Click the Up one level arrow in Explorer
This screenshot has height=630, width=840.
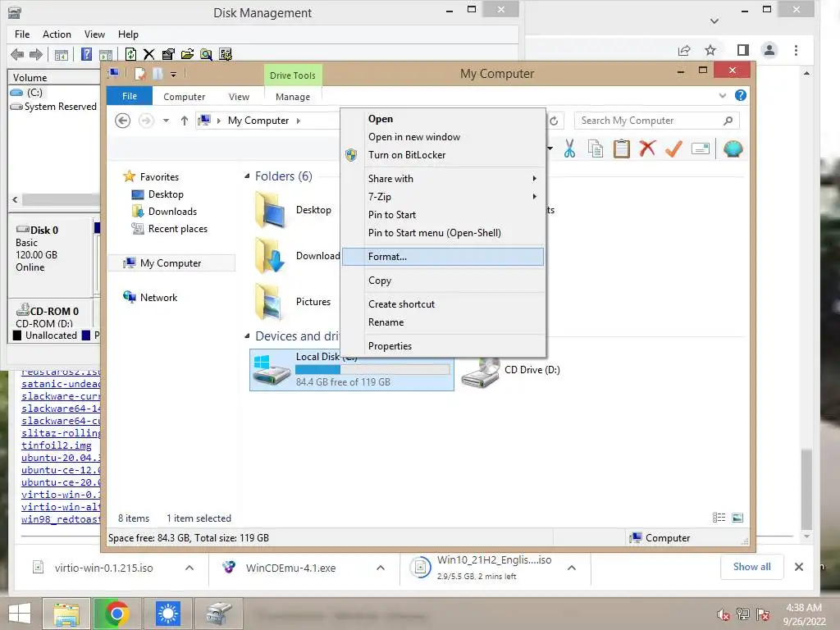tap(185, 121)
